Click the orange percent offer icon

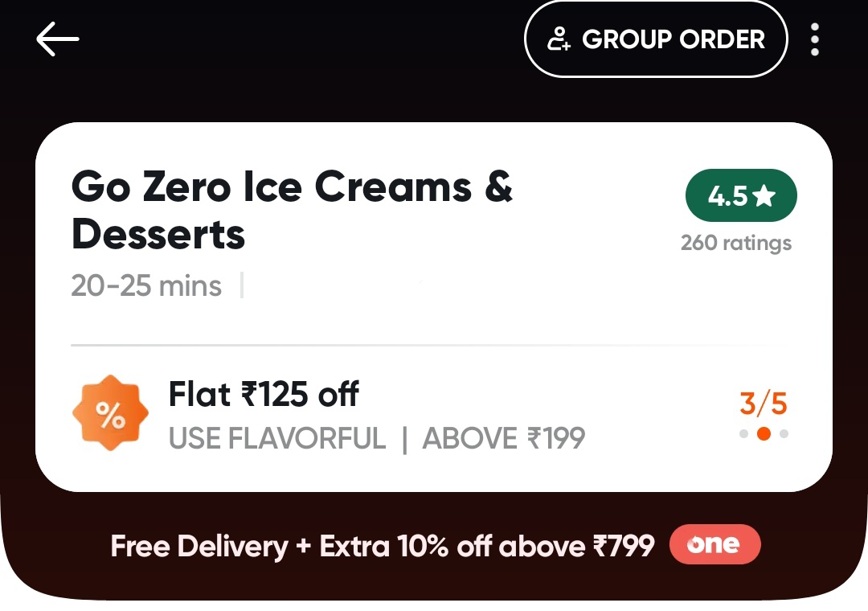tap(110, 414)
